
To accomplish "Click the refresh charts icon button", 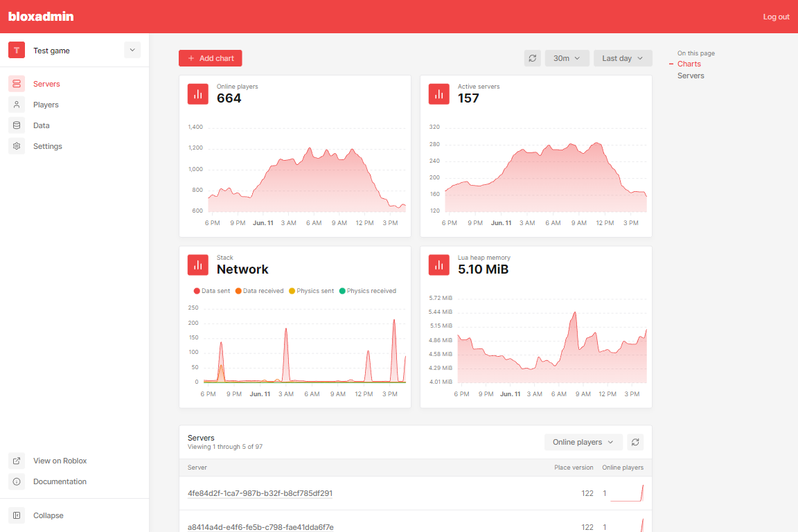I will click(532, 58).
